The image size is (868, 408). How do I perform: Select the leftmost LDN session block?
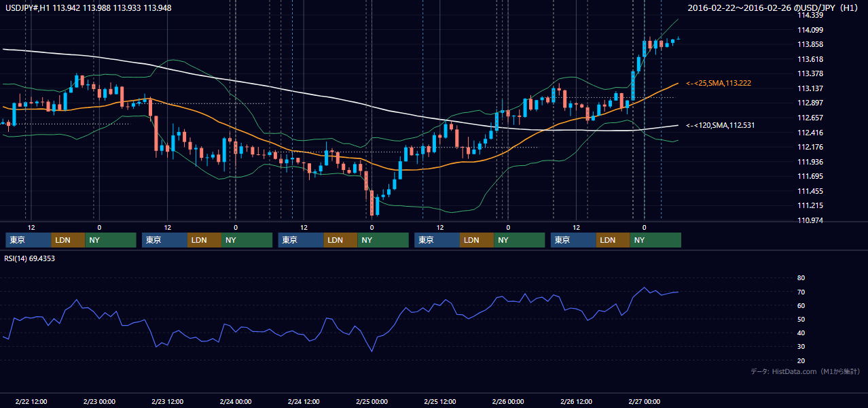tap(68, 240)
